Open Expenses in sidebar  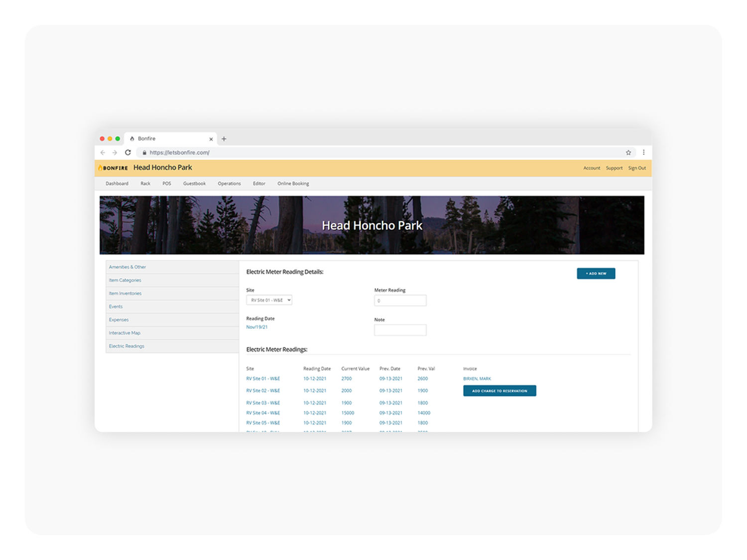click(x=172, y=320)
